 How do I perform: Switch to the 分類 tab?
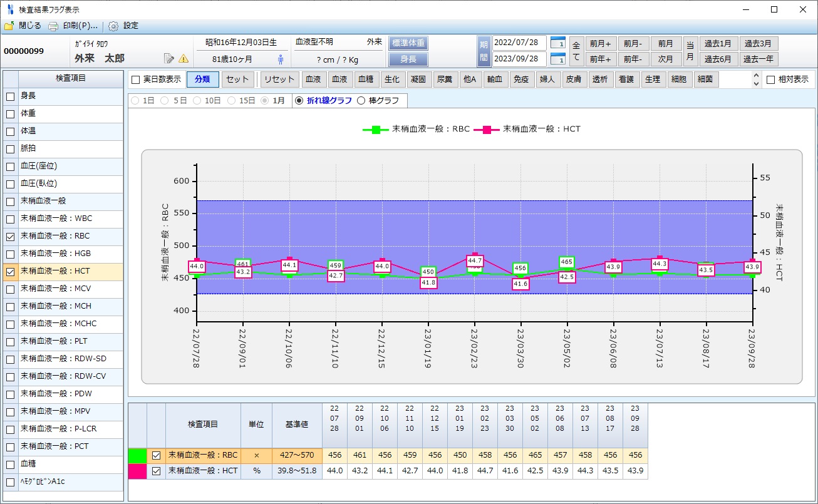coord(202,80)
